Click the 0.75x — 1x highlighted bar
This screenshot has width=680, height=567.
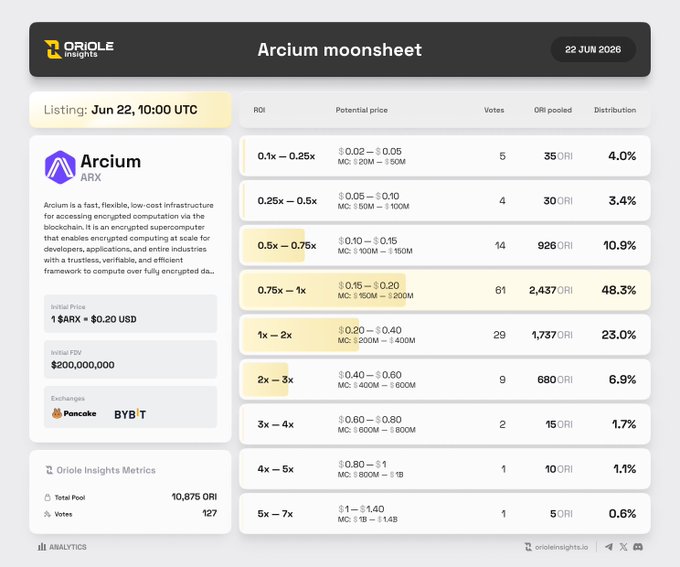pyautogui.click(x=324, y=290)
